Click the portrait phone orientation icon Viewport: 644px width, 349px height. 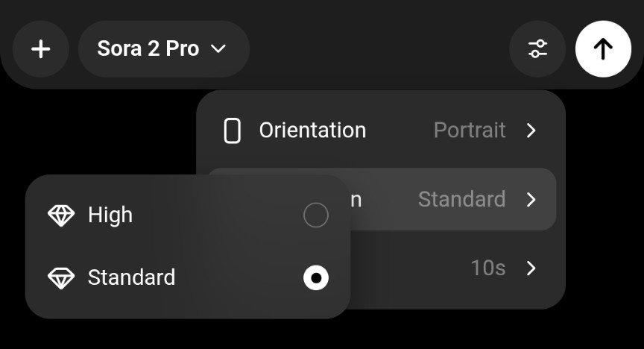(x=233, y=131)
